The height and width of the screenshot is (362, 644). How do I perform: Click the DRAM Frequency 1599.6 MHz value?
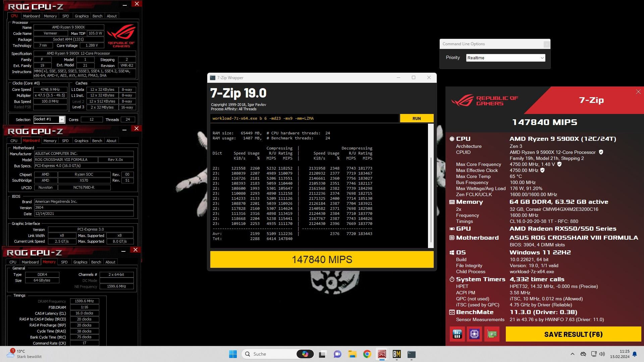(85, 301)
